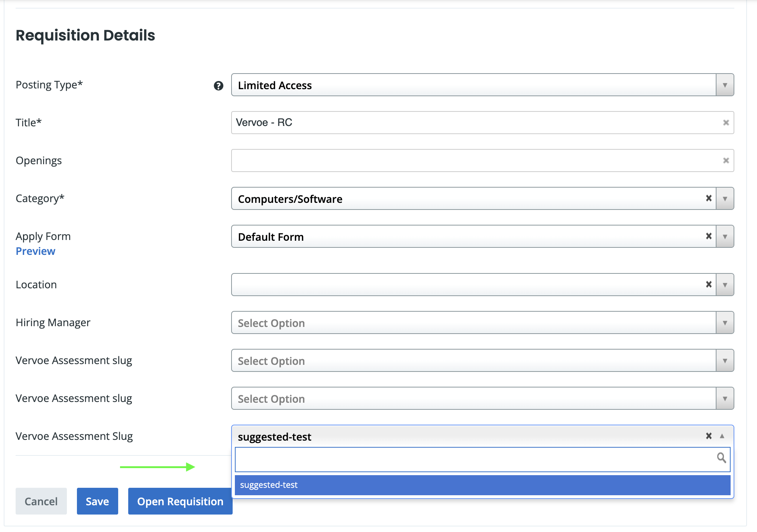Click into the Openings input field
This screenshot has height=532, width=757.
point(482,160)
